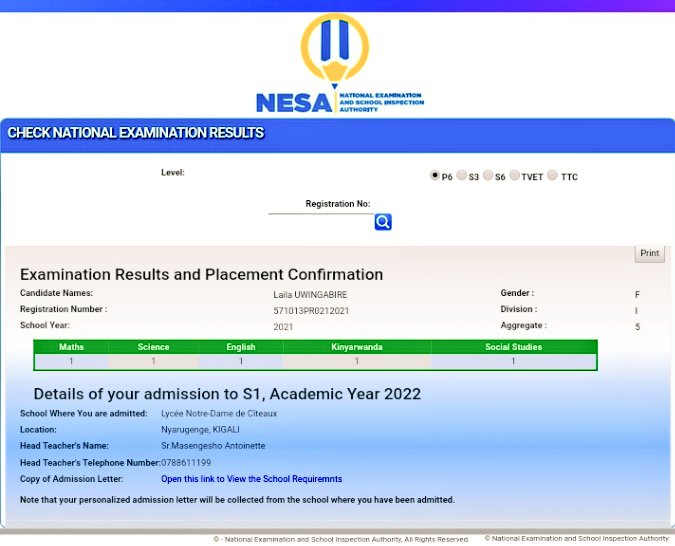
Task: Click the Science column header
Action: coord(153,347)
